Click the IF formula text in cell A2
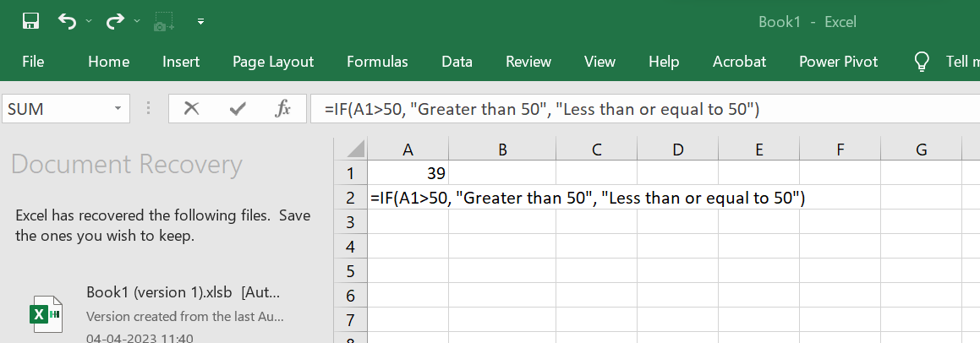980x343 pixels. 588,198
